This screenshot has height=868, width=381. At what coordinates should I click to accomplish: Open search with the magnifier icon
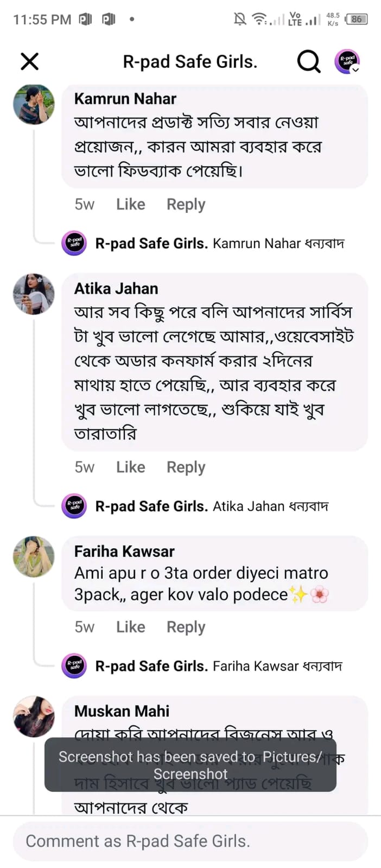pyautogui.click(x=308, y=61)
